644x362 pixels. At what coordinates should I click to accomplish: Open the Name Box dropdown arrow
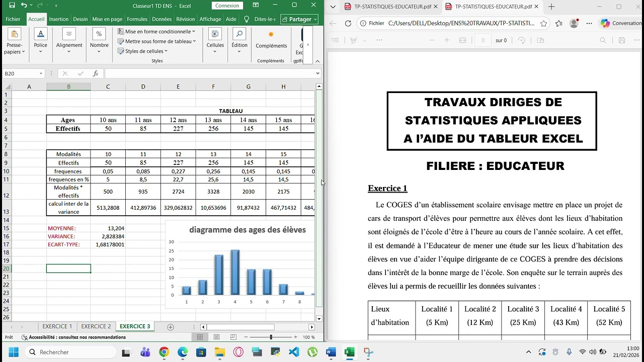click(41, 73)
